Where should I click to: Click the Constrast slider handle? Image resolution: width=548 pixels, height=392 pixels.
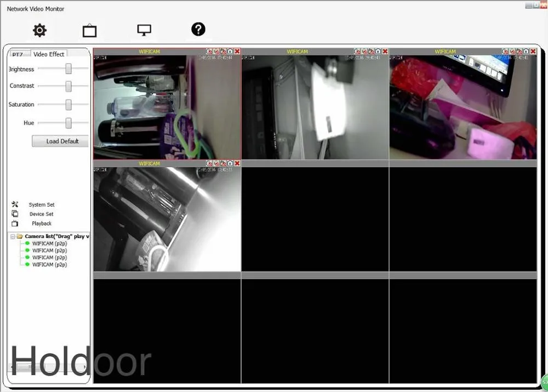pos(68,86)
